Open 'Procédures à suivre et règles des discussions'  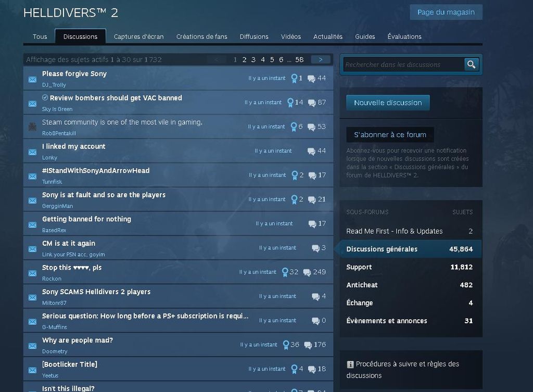pyautogui.click(x=403, y=370)
